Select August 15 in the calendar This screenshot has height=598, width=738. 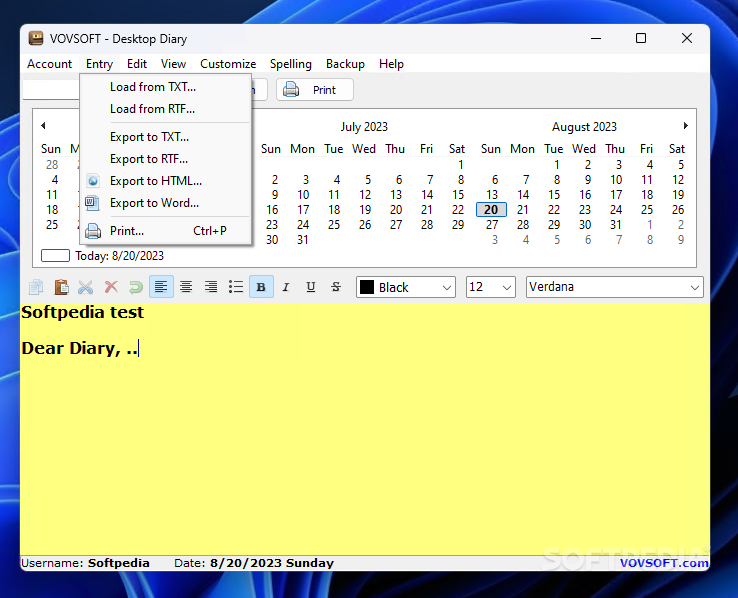point(554,195)
